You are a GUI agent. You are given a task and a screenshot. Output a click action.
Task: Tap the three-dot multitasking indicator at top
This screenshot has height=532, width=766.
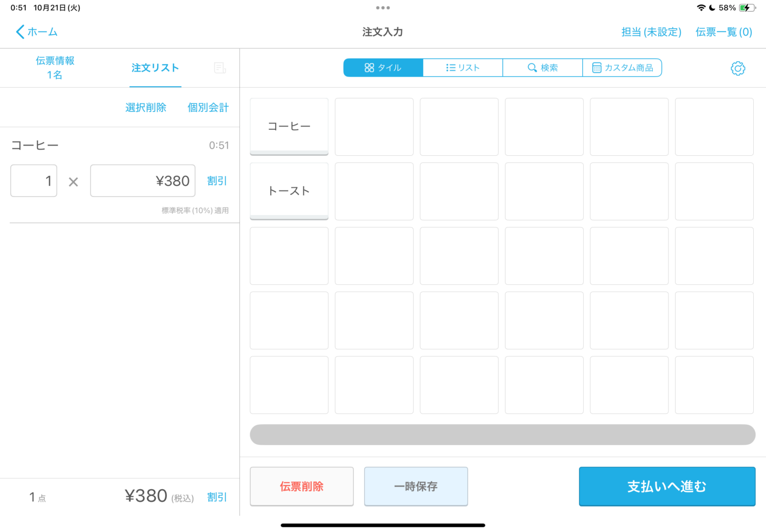pyautogui.click(x=382, y=8)
